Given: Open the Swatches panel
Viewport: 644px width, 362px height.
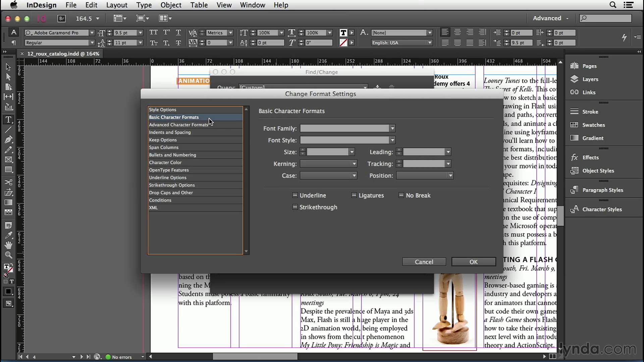Looking at the screenshot, I should (593, 125).
